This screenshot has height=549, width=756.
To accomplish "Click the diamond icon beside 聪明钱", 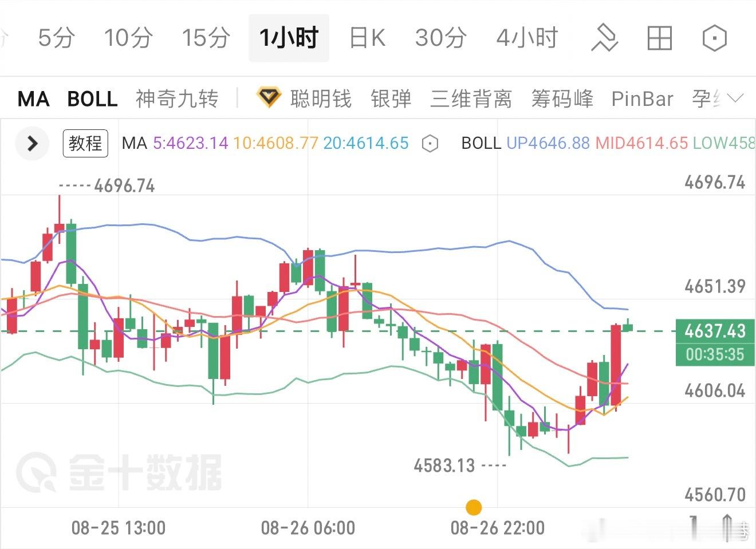I will click(268, 98).
